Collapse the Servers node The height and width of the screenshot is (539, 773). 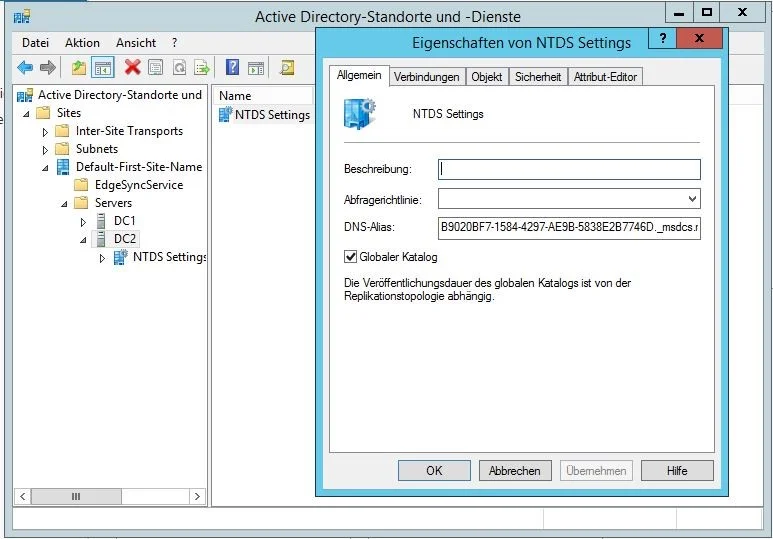[x=64, y=204]
